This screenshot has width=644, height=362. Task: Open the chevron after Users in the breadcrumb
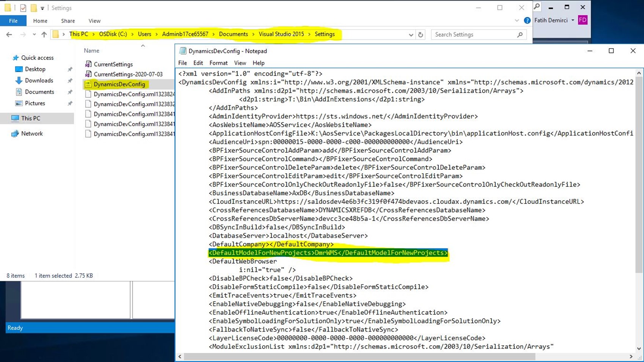pyautogui.click(x=157, y=34)
